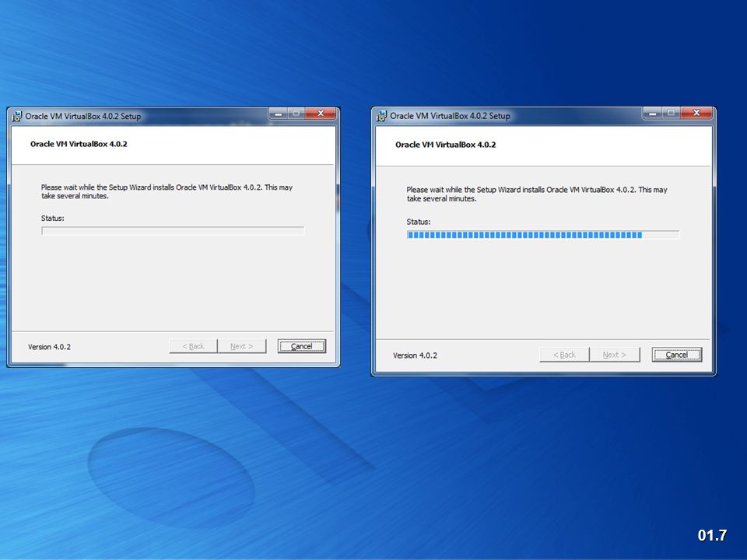Image resolution: width=747 pixels, height=560 pixels.
Task: Click the disabled Next button in left window
Action: click(x=241, y=346)
